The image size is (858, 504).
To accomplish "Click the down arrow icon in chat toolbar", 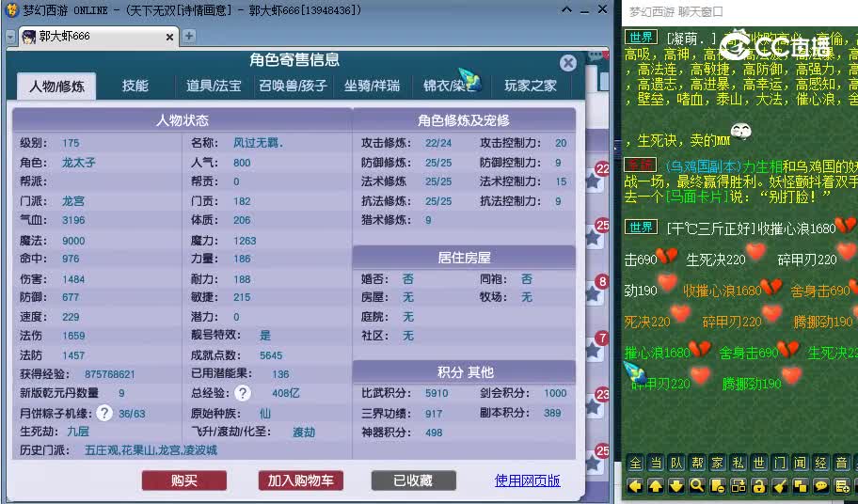I will (676, 485).
